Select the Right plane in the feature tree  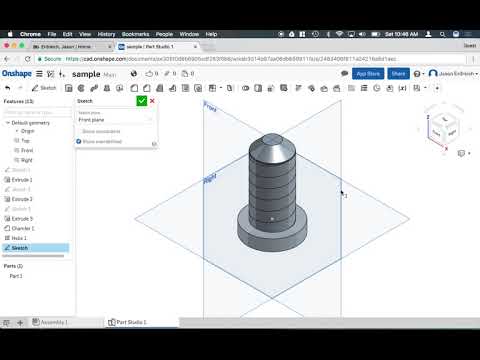27,160
